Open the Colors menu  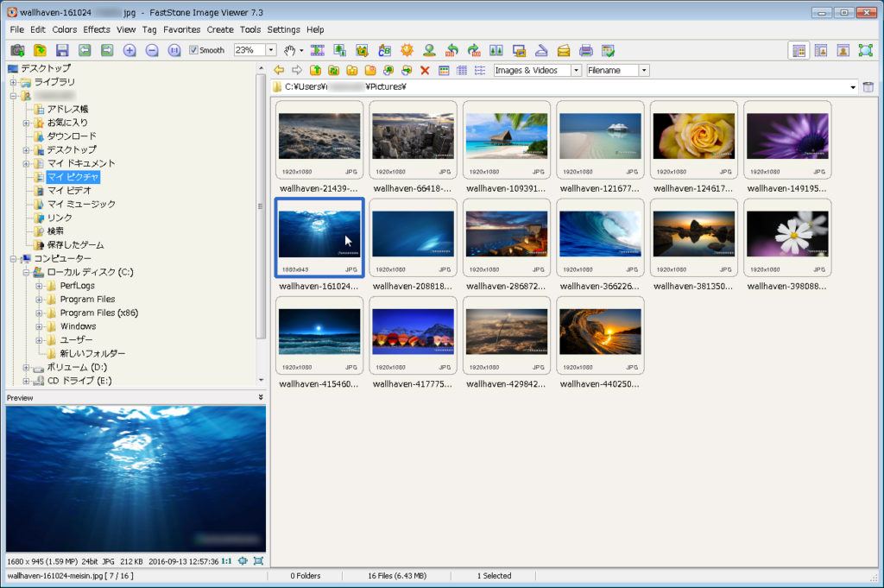(x=64, y=29)
